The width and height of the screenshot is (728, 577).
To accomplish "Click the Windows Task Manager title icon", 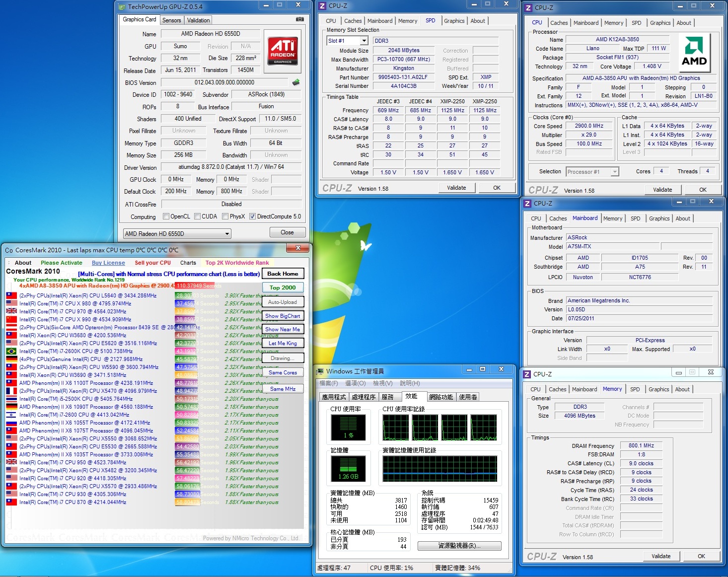I will (320, 371).
